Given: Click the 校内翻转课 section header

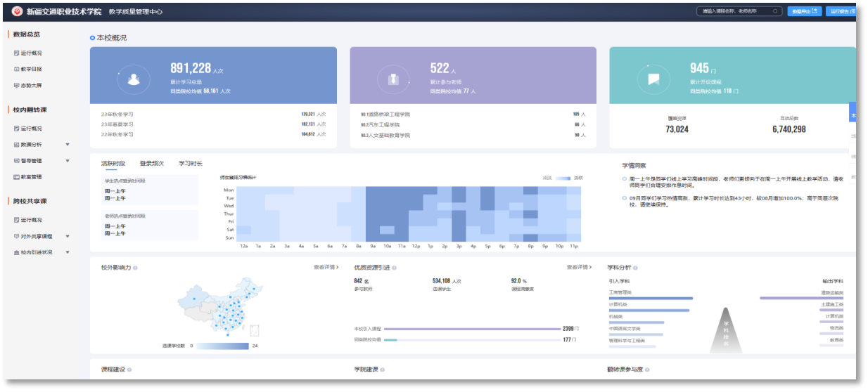Looking at the screenshot, I should pyautogui.click(x=30, y=110).
